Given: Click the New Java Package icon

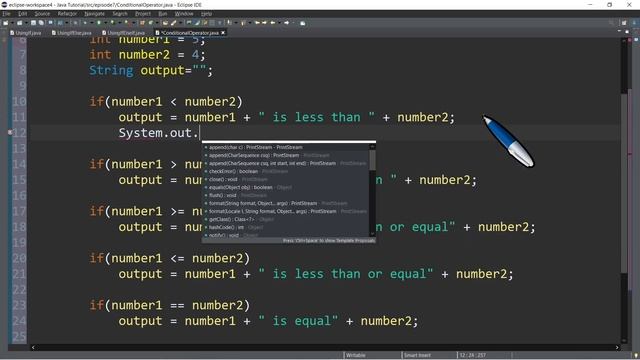Looking at the screenshot, I should pyautogui.click(x=142, y=23).
